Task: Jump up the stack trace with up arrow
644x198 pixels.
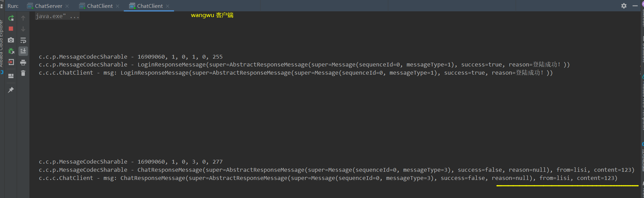Action: pos(23,18)
